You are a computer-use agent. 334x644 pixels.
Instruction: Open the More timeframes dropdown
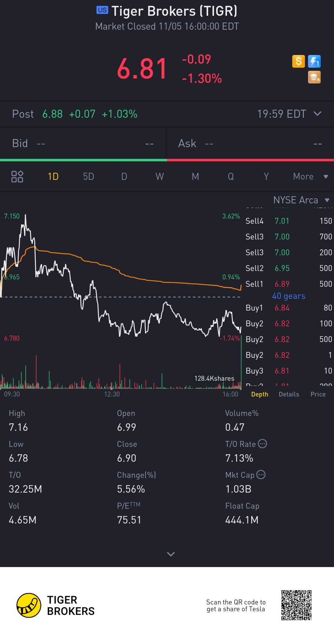coord(310,176)
